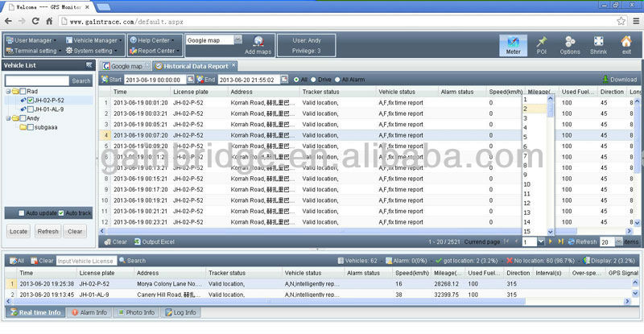Select page 10 in page dropdown list
The width and height of the screenshot is (644, 334).
535,184
